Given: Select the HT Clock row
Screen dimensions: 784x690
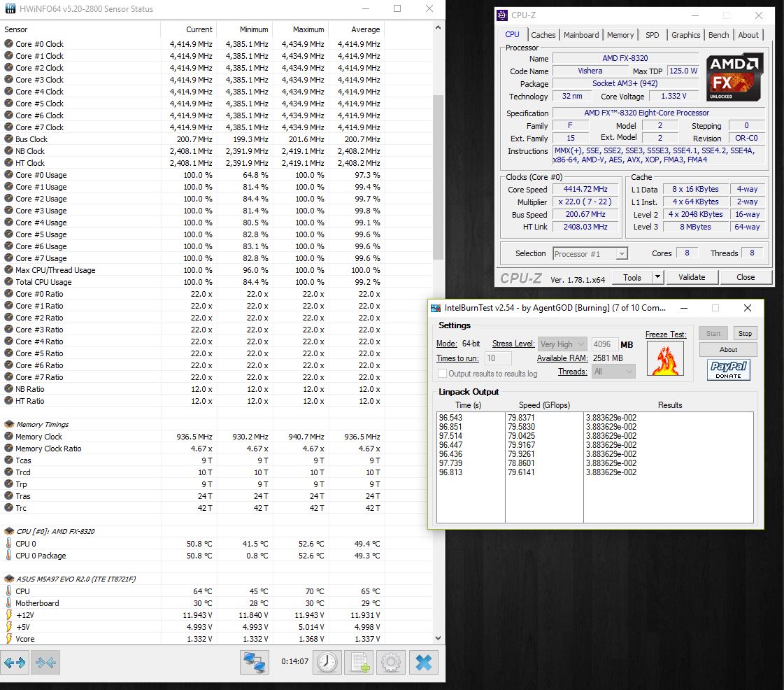Looking at the screenshot, I should tap(217, 163).
